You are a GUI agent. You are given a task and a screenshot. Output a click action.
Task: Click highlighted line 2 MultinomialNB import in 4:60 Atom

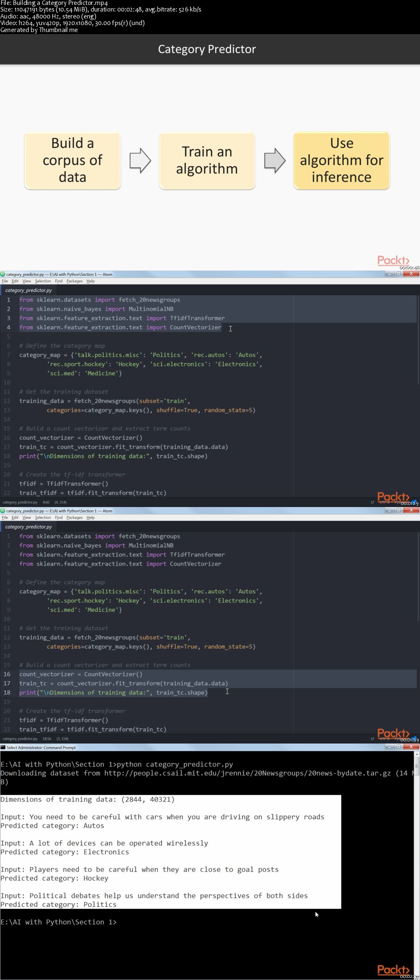96,309
